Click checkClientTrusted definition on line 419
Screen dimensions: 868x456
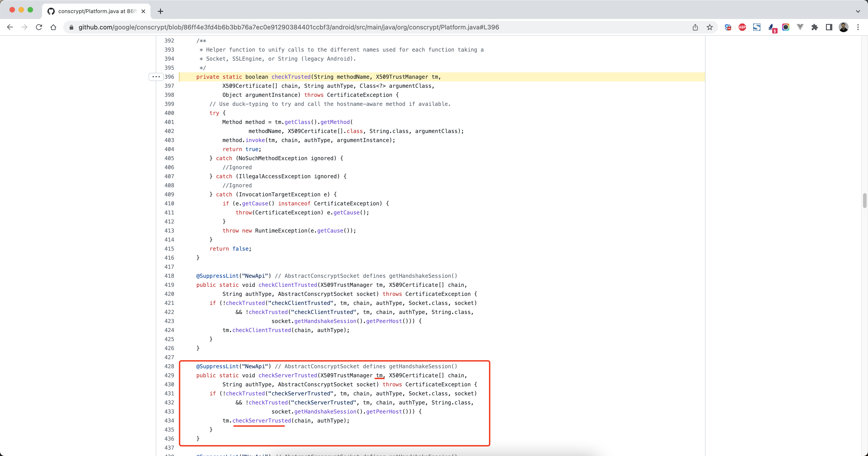288,285
